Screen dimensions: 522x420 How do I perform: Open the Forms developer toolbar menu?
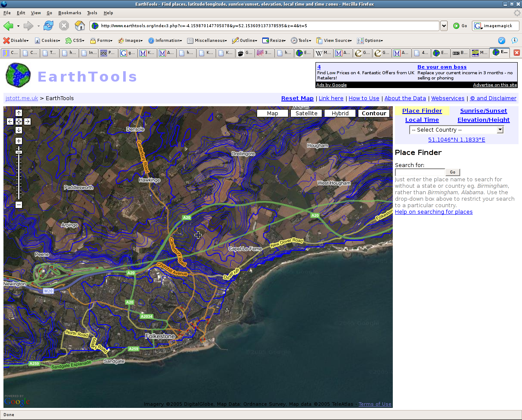pyautogui.click(x=102, y=41)
